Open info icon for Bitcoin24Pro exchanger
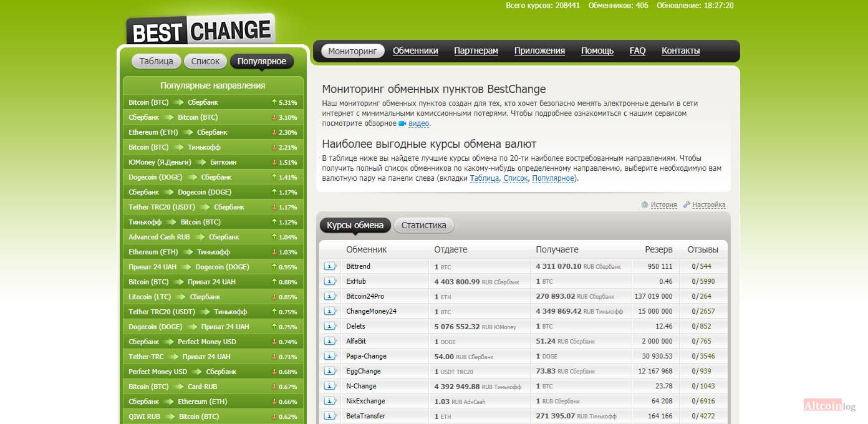Screen dimensions: 868x424 tap(330, 296)
